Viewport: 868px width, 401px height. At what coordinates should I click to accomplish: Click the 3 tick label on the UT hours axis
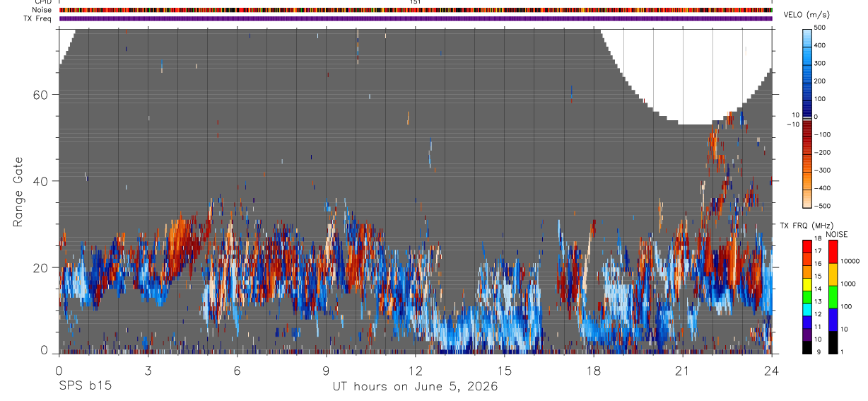point(148,371)
